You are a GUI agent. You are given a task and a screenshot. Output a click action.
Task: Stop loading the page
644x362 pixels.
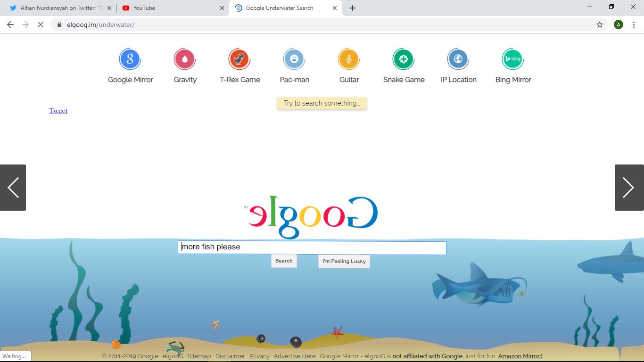pyautogui.click(x=40, y=25)
